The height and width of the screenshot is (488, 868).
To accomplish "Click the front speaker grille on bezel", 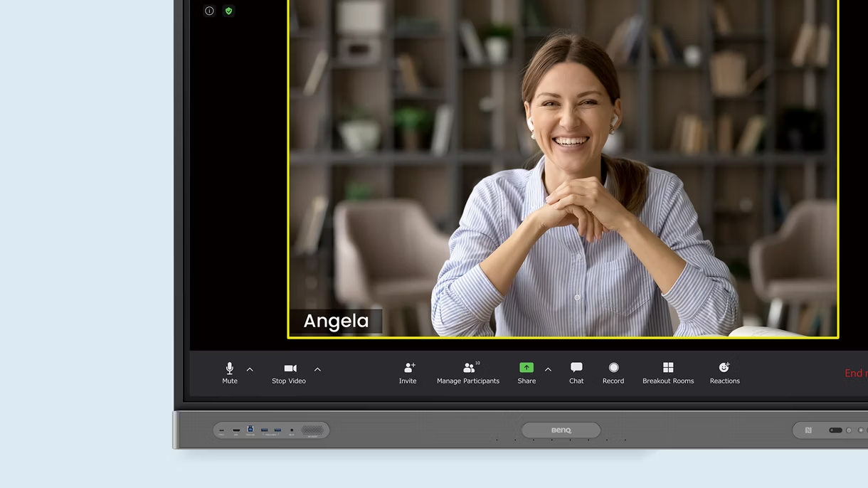I will [x=312, y=430].
